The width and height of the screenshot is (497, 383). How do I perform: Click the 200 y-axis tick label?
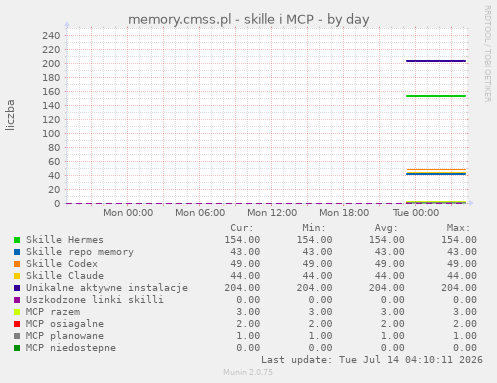pos(51,64)
